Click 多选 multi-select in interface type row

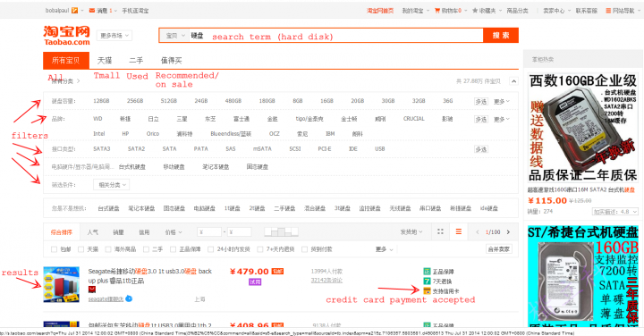(x=481, y=149)
